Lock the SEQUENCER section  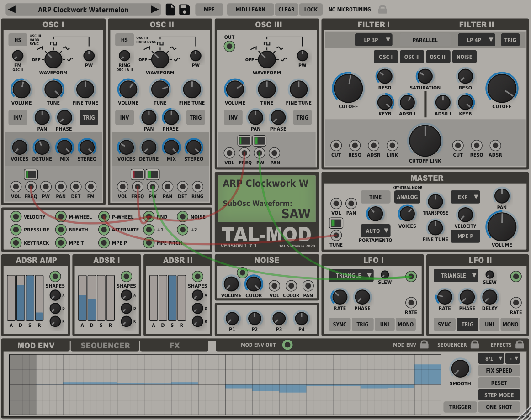pos(475,345)
